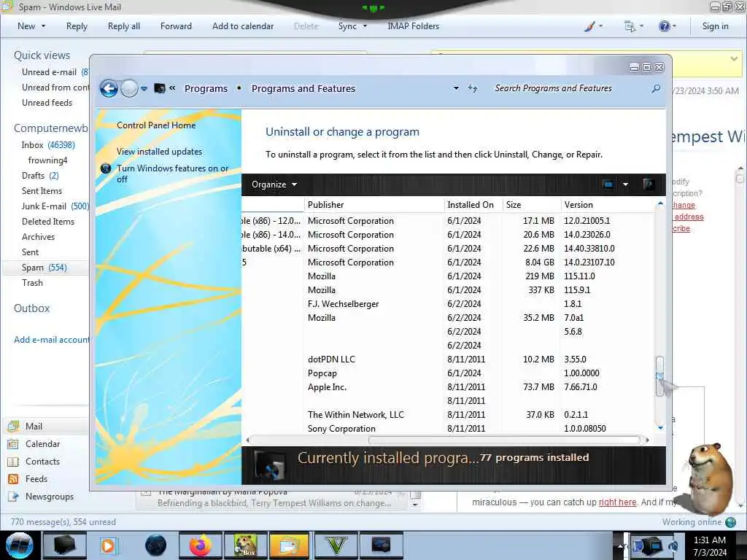Click Add e-mail account link

pos(51,340)
